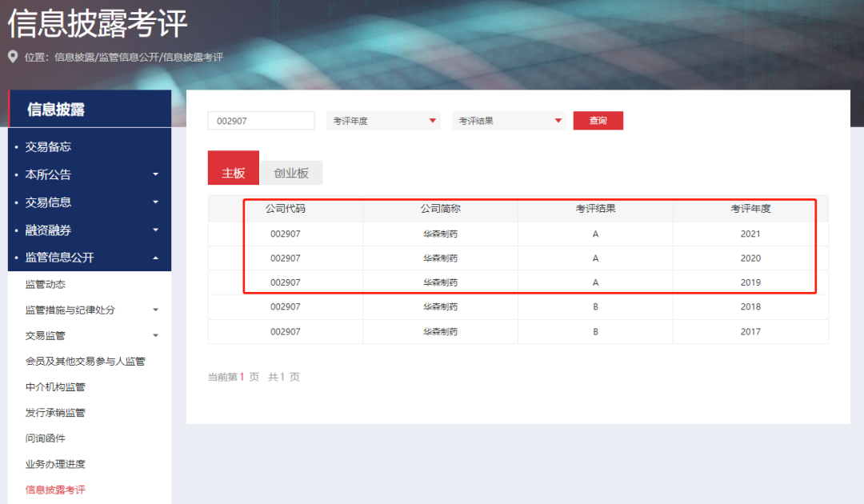Viewport: 864px width, 504px height.
Task: Open 会员及其他交易参与人监管 link
Action: tap(86, 362)
